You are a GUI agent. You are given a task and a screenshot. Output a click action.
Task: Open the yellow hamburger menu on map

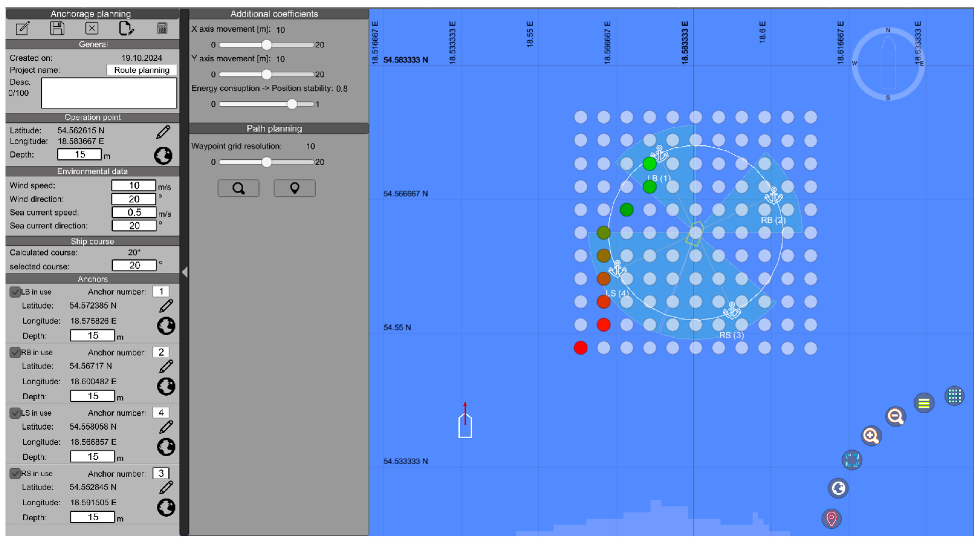(924, 403)
